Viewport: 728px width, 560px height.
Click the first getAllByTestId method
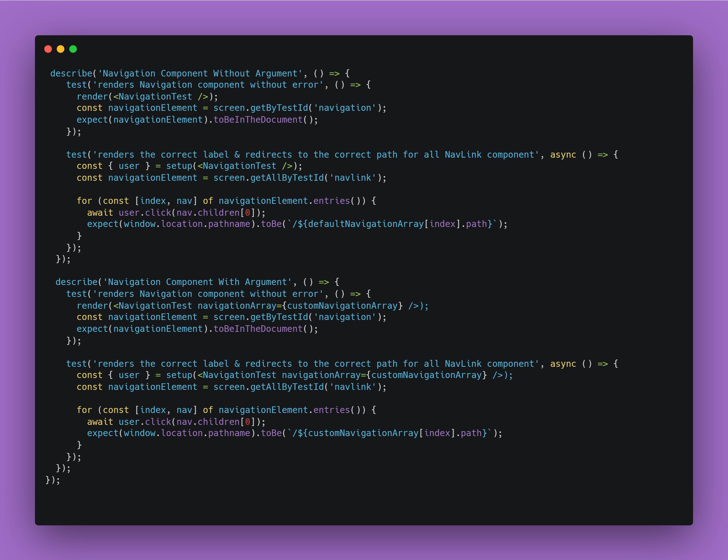(287, 178)
